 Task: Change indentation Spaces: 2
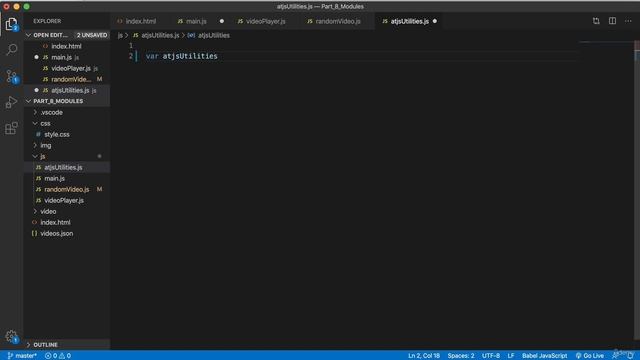click(x=461, y=356)
